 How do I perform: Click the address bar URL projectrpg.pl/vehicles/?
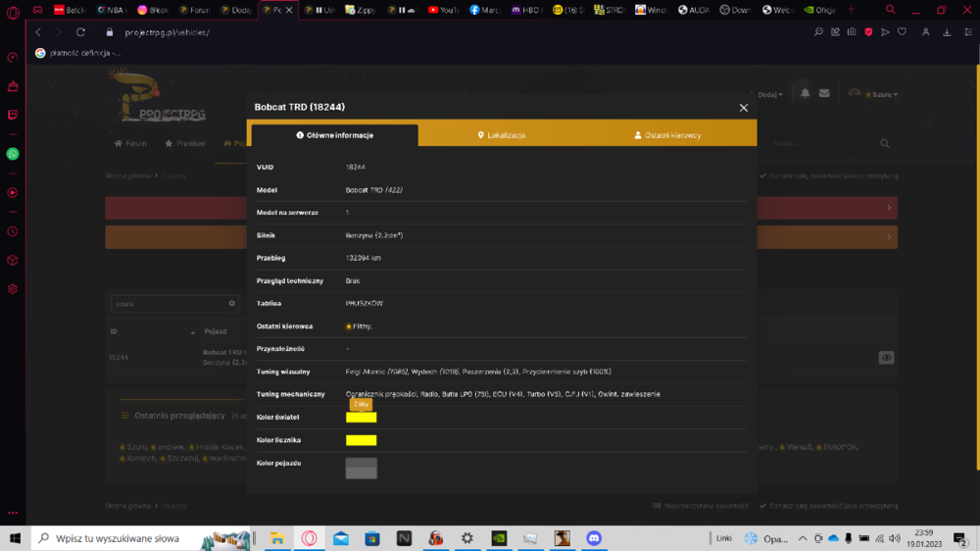point(167,32)
